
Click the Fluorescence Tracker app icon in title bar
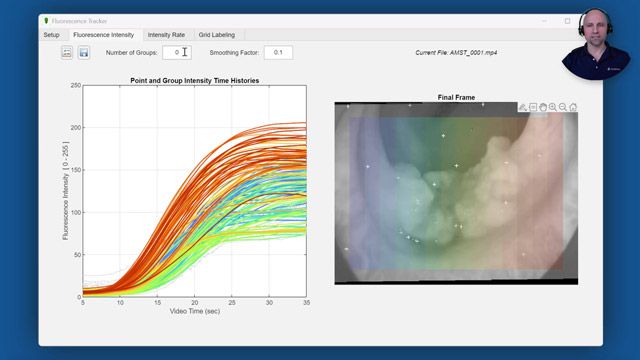[x=46, y=21]
